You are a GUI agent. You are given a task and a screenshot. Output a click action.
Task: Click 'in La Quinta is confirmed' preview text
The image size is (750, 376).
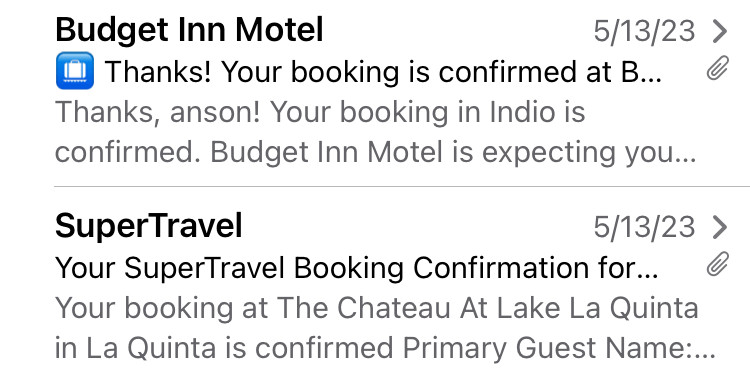pyautogui.click(x=225, y=348)
